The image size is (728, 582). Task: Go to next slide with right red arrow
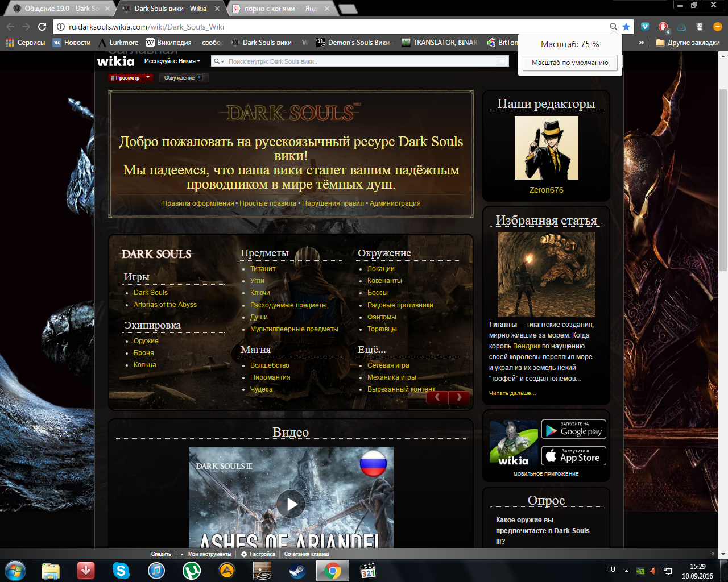click(x=459, y=397)
